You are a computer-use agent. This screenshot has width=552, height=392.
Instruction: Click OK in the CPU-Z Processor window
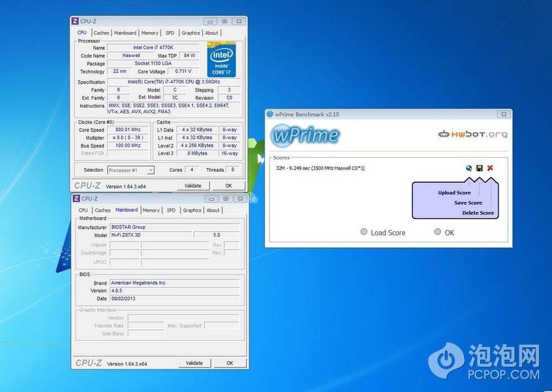pyautogui.click(x=229, y=186)
